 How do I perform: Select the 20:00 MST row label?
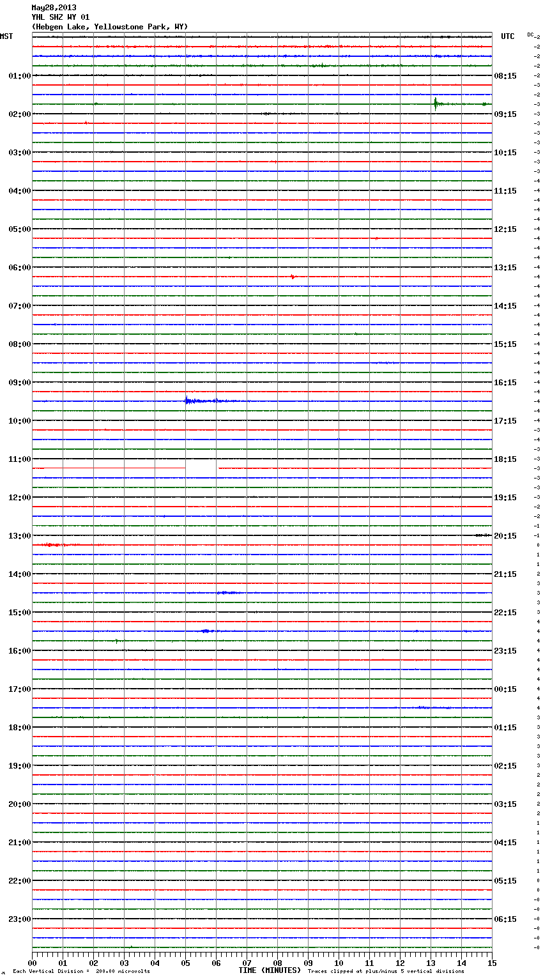pos(20,804)
